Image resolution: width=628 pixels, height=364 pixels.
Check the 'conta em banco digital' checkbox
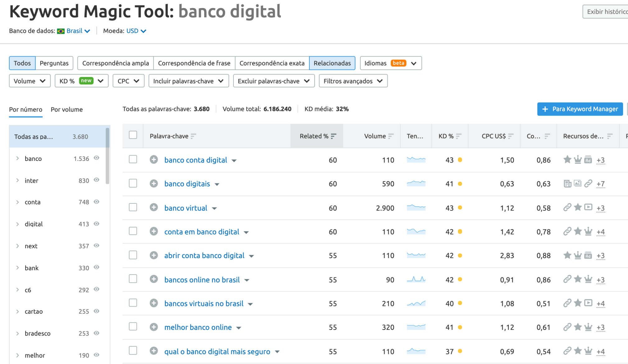[x=133, y=231]
